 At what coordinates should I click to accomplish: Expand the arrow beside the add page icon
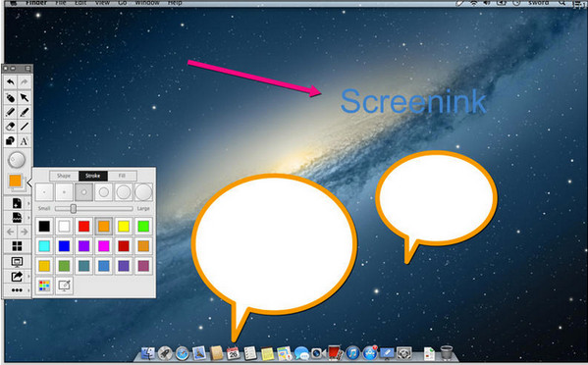point(28,203)
